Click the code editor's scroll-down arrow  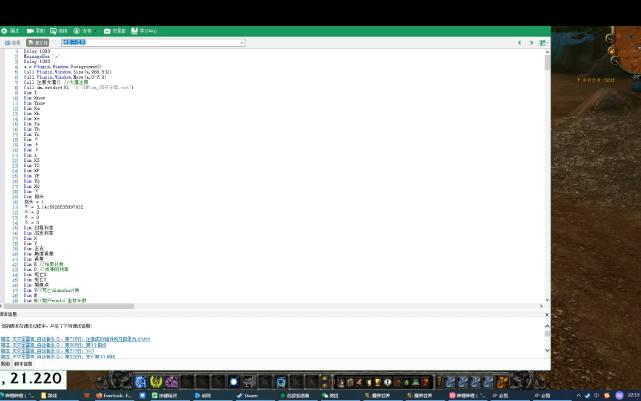[547, 300]
